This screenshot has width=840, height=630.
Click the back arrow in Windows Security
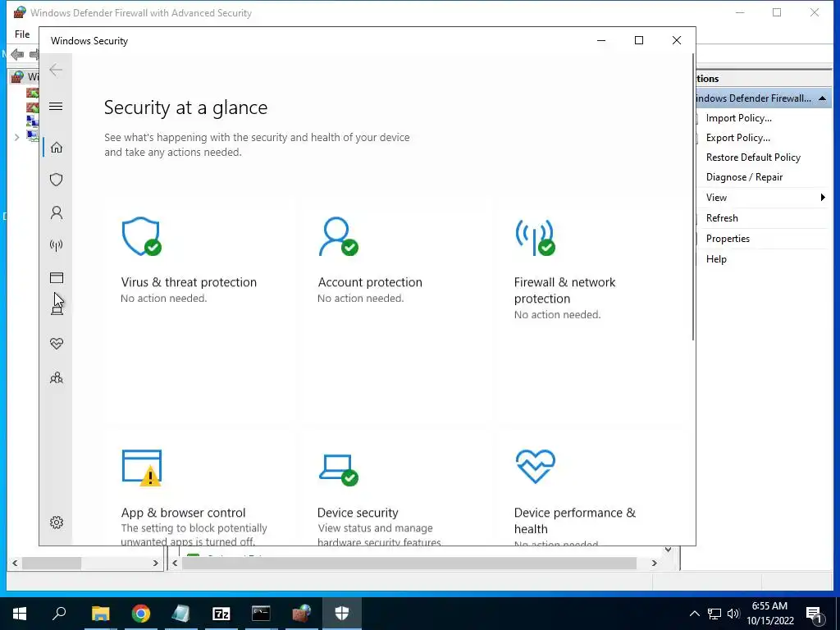coord(56,70)
